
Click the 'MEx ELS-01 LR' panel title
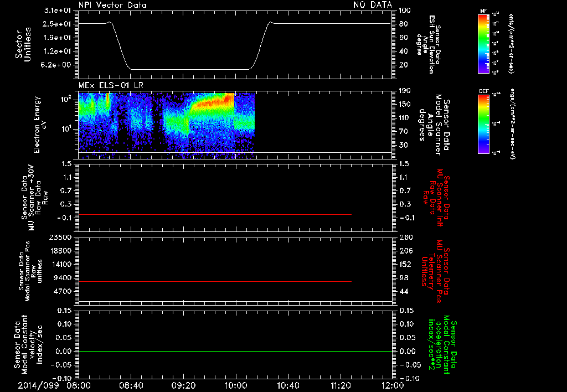111,85
